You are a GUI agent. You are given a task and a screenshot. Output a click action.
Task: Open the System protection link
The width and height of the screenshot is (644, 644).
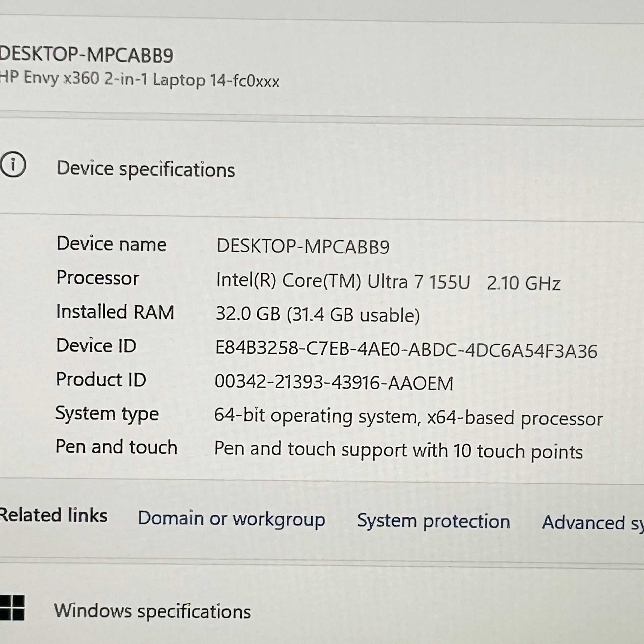tap(433, 521)
